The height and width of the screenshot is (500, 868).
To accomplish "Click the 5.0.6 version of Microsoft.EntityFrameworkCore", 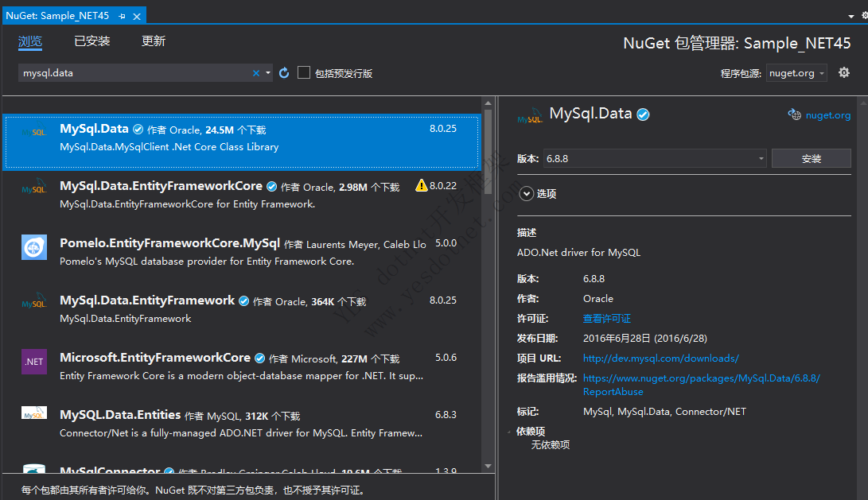I will click(446, 357).
